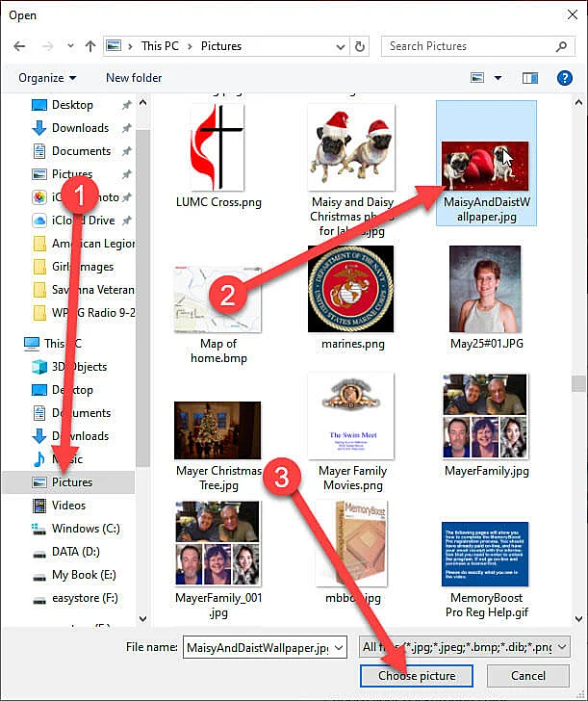Open the My Book (E:) drive

pos(84,575)
